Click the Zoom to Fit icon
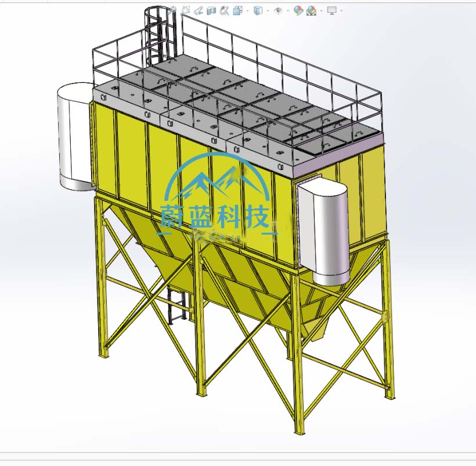 click(172, 10)
